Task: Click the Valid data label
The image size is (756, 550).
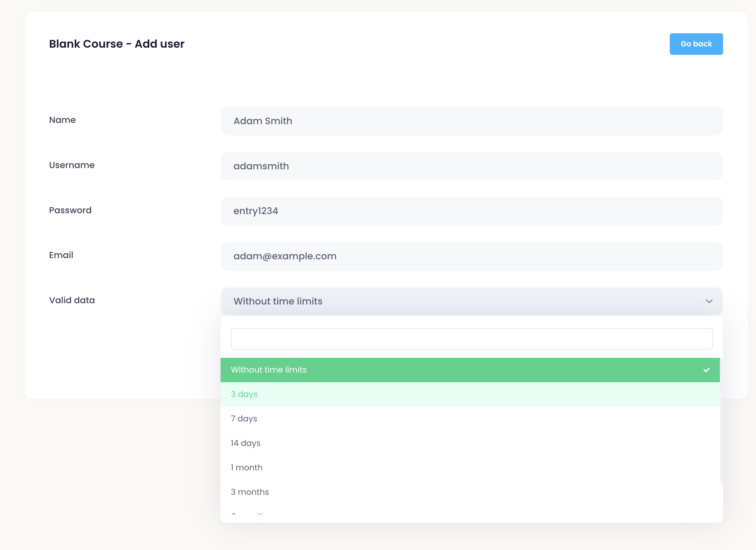Action: click(x=72, y=300)
